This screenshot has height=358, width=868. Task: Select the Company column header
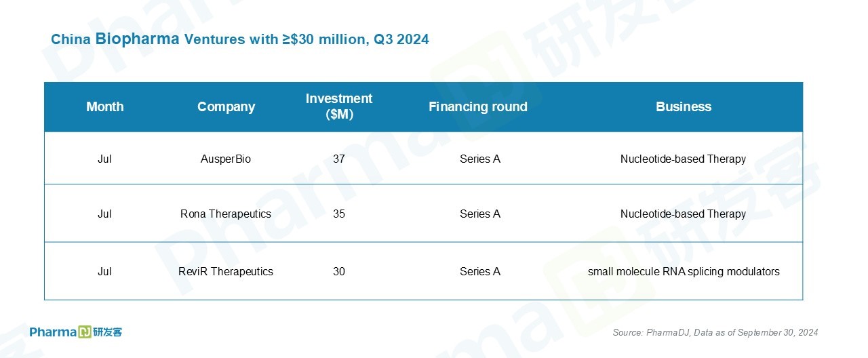(226, 107)
